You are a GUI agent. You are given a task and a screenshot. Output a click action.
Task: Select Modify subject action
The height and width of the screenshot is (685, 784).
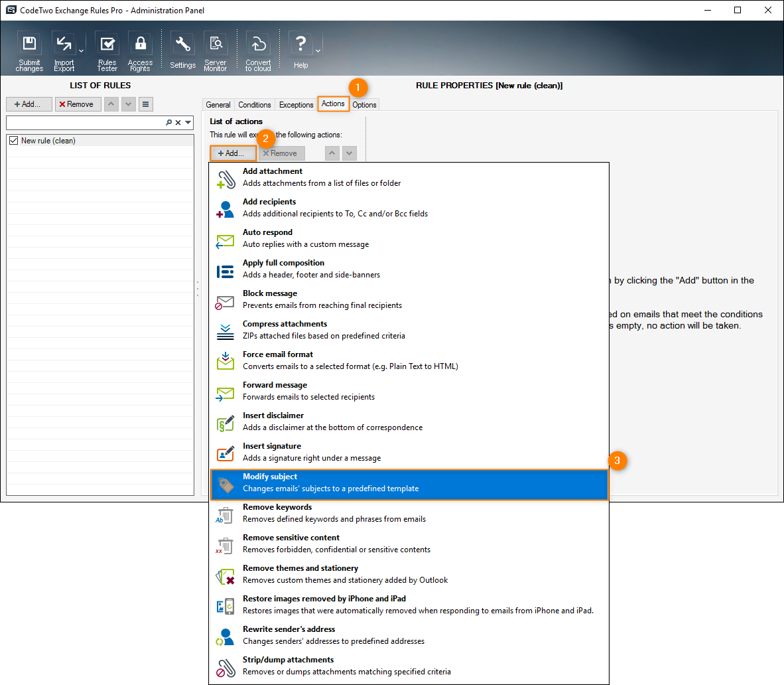(409, 485)
